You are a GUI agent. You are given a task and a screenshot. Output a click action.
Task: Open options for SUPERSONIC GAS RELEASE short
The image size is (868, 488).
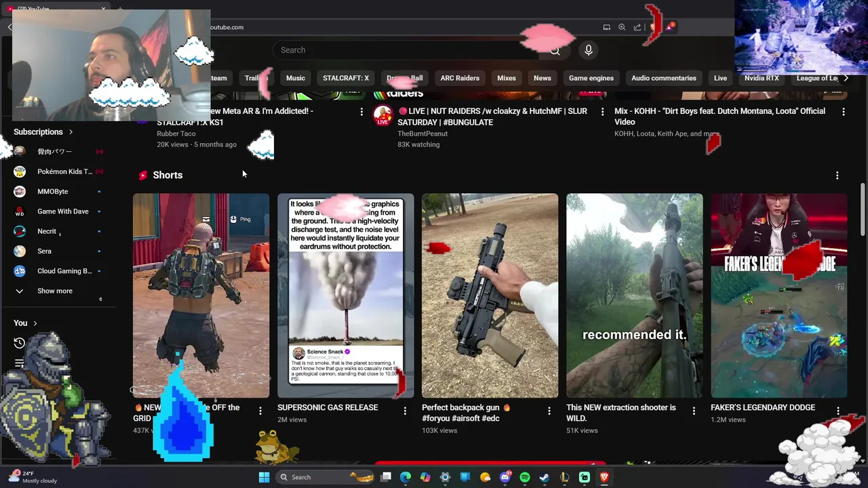tap(405, 411)
